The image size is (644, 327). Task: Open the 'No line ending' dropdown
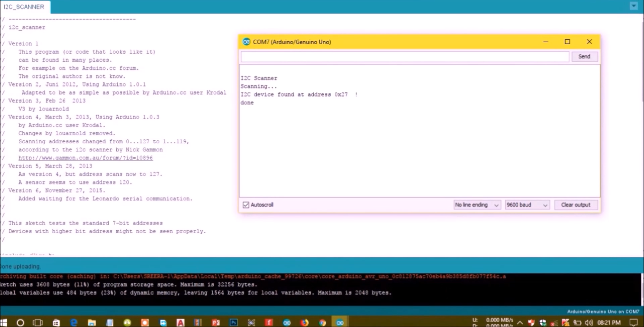pos(477,205)
